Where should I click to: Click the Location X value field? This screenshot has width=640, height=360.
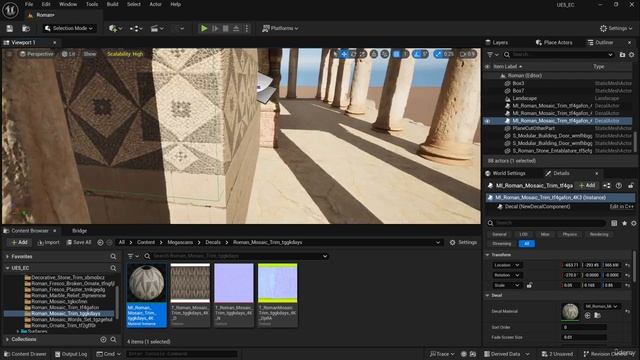[571, 265]
